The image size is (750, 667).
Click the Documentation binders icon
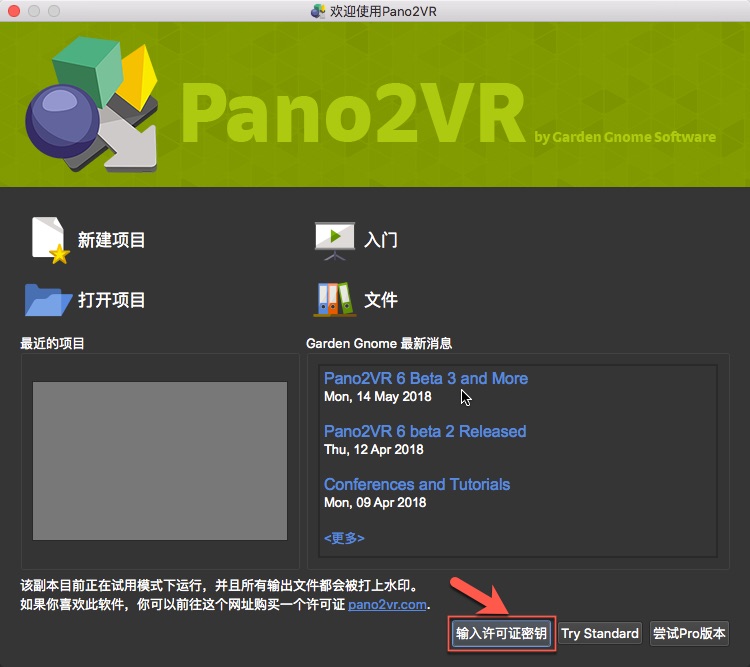point(335,299)
